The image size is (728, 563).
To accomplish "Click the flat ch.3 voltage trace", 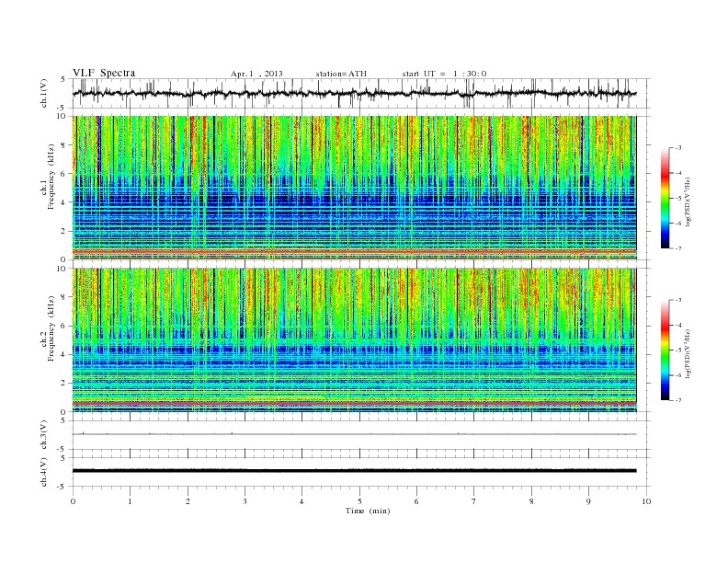I will [354, 434].
